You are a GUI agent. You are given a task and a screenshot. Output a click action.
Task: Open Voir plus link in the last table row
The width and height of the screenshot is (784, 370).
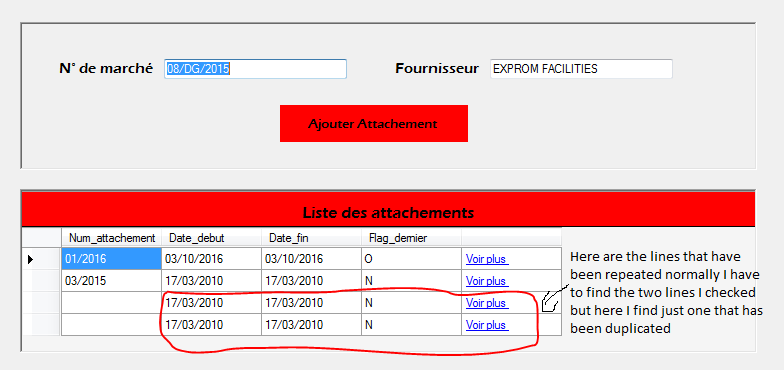pos(487,325)
